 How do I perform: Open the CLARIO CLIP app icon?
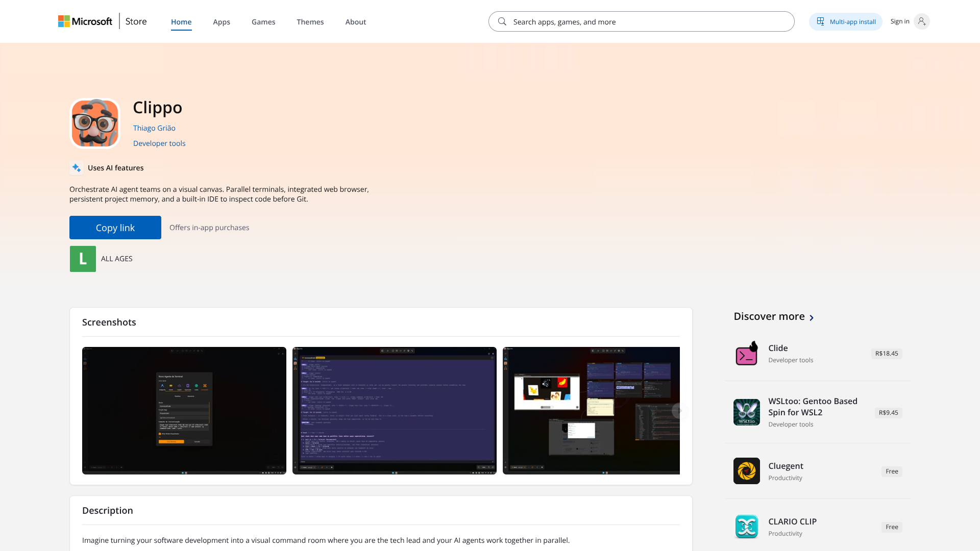[x=747, y=527]
